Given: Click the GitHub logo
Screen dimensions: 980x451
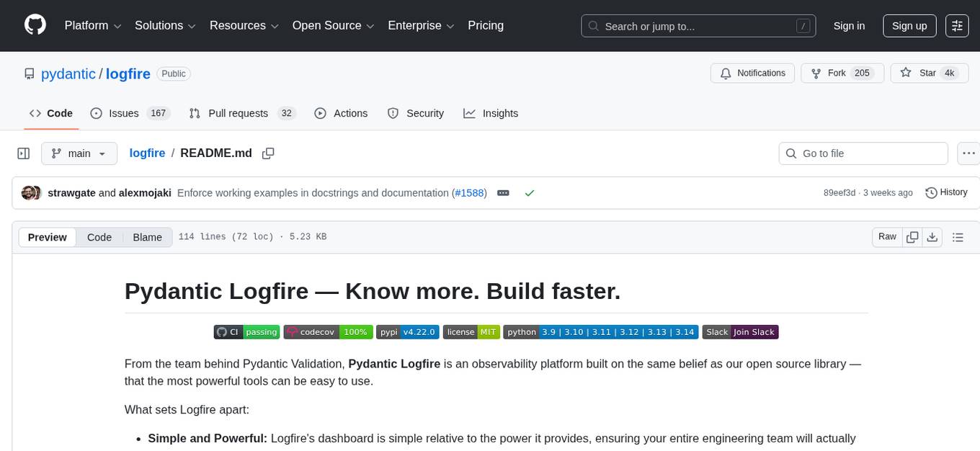Looking at the screenshot, I should [35, 25].
